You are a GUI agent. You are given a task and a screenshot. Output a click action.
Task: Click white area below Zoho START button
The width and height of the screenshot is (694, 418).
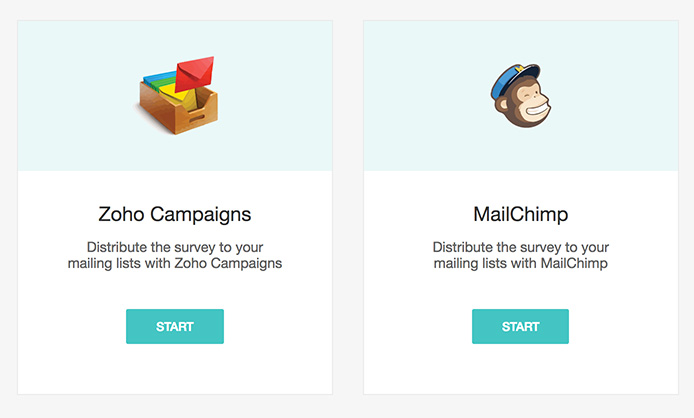pos(175,368)
